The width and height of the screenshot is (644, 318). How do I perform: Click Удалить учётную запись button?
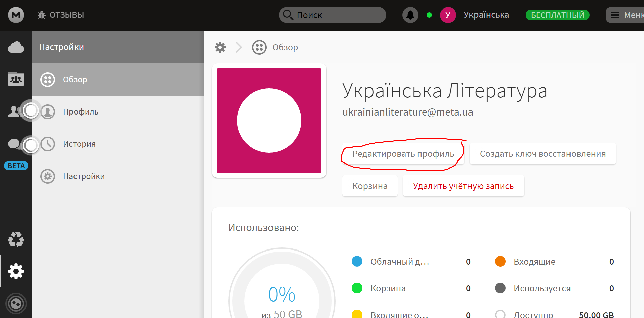pyautogui.click(x=463, y=186)
